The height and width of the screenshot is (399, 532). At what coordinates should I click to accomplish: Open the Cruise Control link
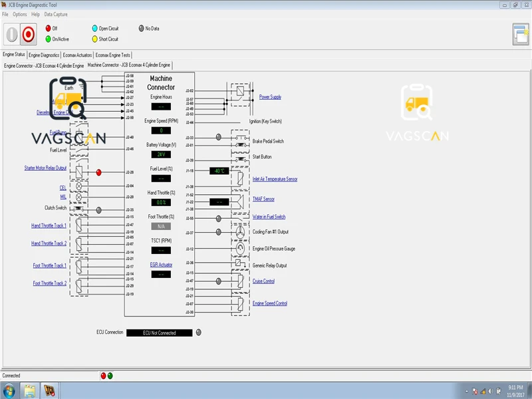tap(263, 281)
